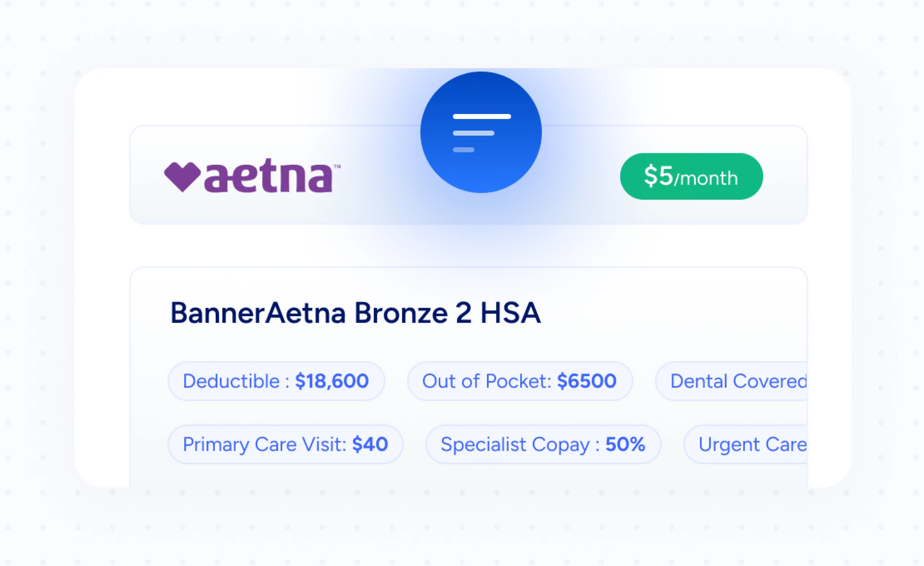Click the $40 primary care visit amount
The image size is (924, 566).
pos(370,445)
